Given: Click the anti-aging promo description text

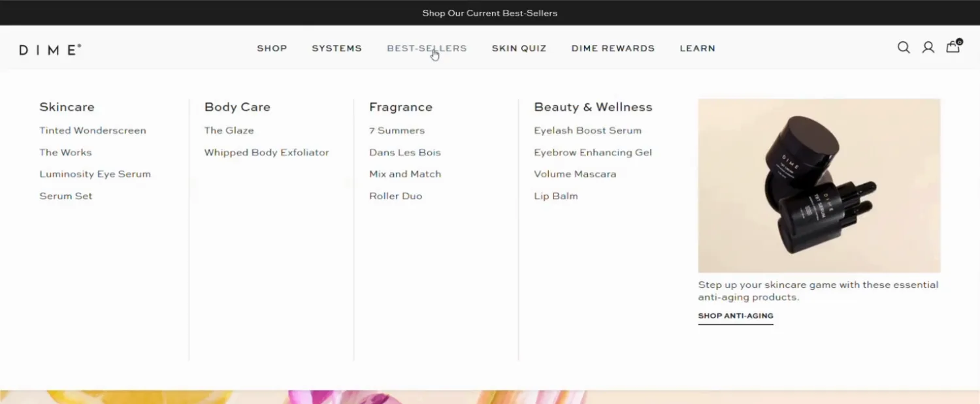Looking at the screenshot, I should click(818, 291).
